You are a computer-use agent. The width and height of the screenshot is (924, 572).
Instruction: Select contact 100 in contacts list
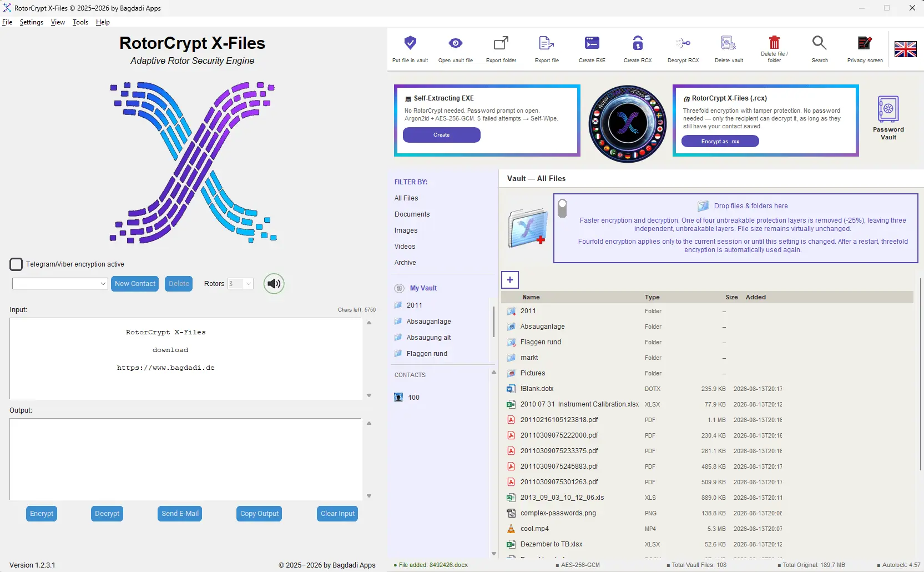tap(413, 398)
